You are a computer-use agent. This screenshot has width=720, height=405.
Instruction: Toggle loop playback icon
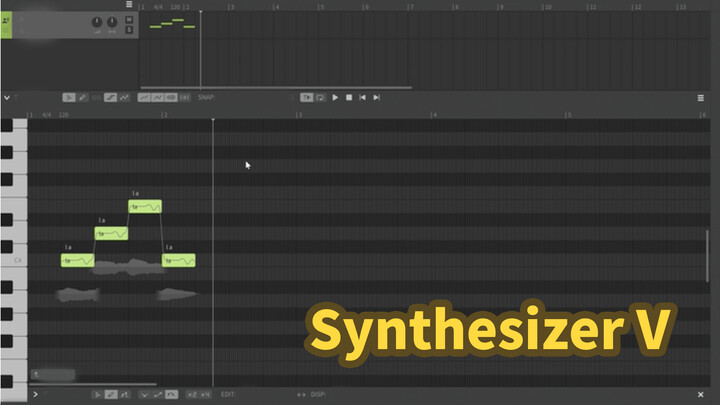point(320,97)
